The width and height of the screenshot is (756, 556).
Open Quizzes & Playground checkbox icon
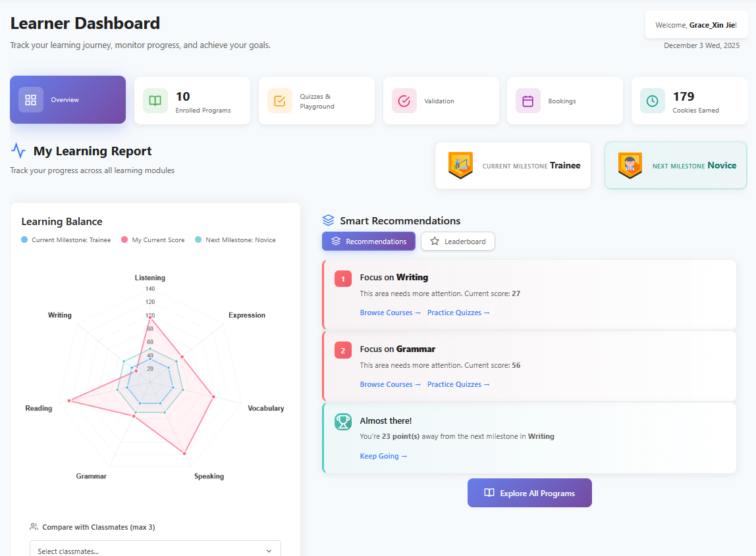[x=280, y=101]
